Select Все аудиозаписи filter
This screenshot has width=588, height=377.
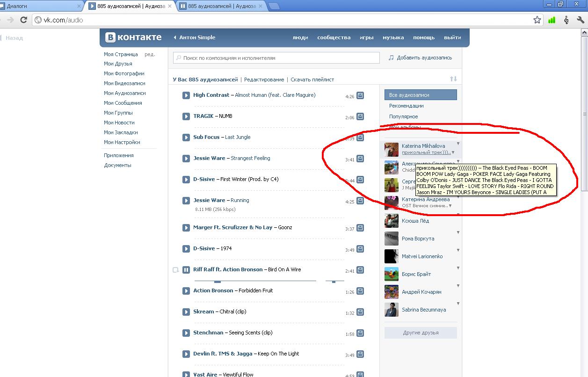tap(421, 95)
